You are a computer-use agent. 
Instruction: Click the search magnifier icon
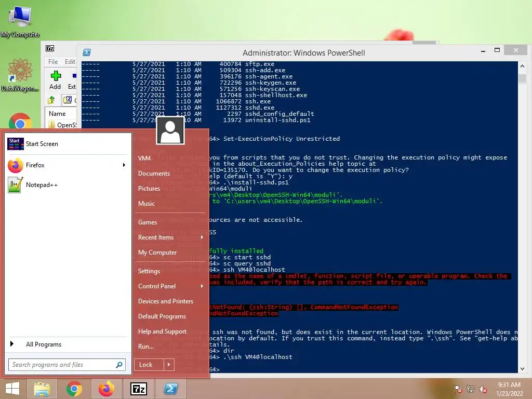[119, 365]
